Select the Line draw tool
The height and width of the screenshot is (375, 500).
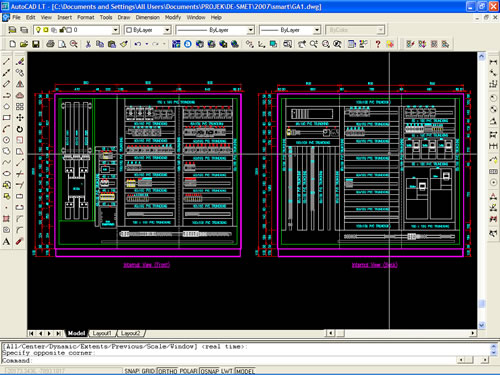tap(6, 62)
